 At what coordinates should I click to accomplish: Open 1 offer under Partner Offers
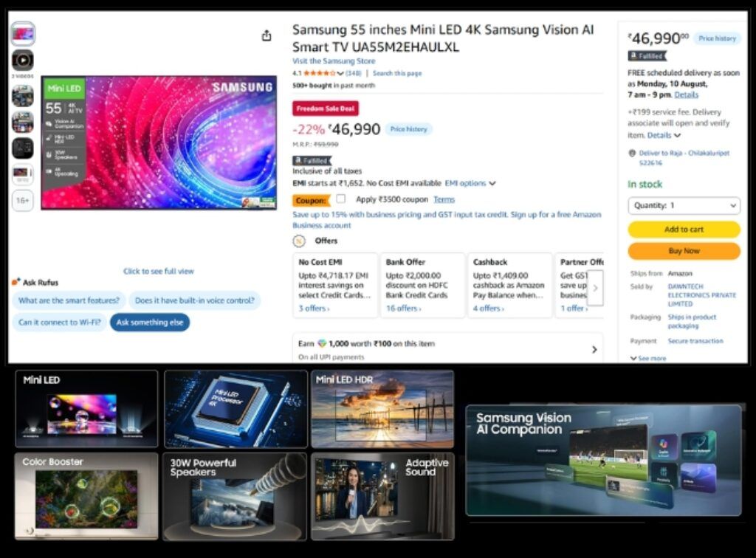tap(574, 309)
